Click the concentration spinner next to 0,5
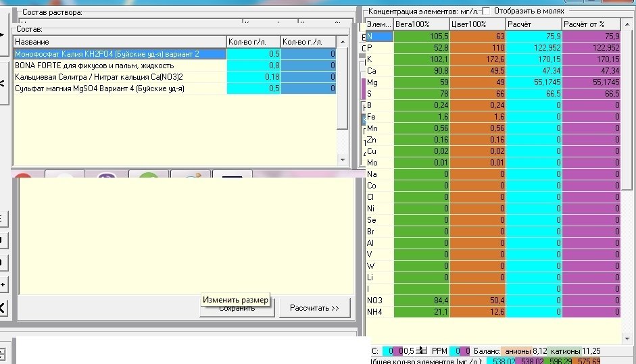Viewport: 636px width, 364px height. point(422,350)
